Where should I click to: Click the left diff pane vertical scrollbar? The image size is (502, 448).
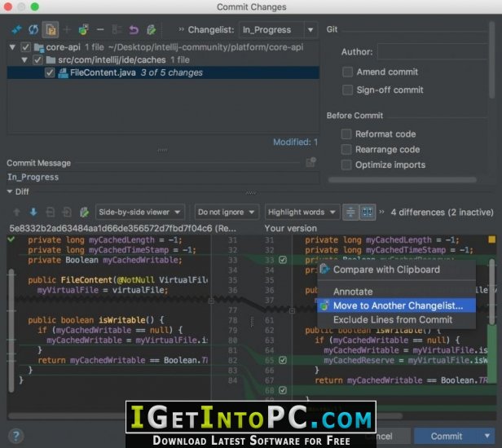pyautogui.click(x=11, y=331)
